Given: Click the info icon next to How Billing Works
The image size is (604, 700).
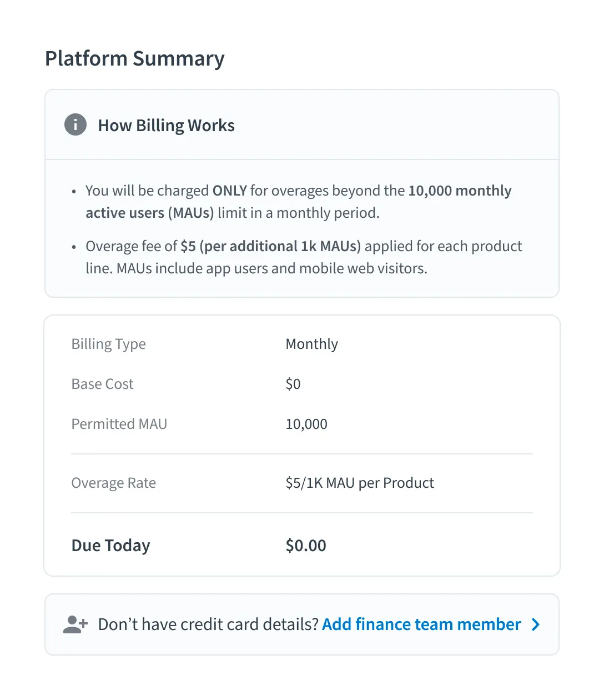Looking at the screenshot, I should tap(75, 124).
